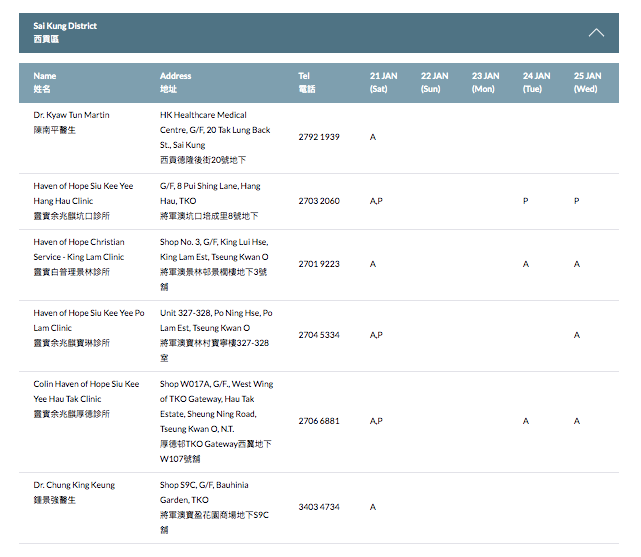641x557 pixels.
Task: Click phone number 2703 2060
Action: [319, 201]
